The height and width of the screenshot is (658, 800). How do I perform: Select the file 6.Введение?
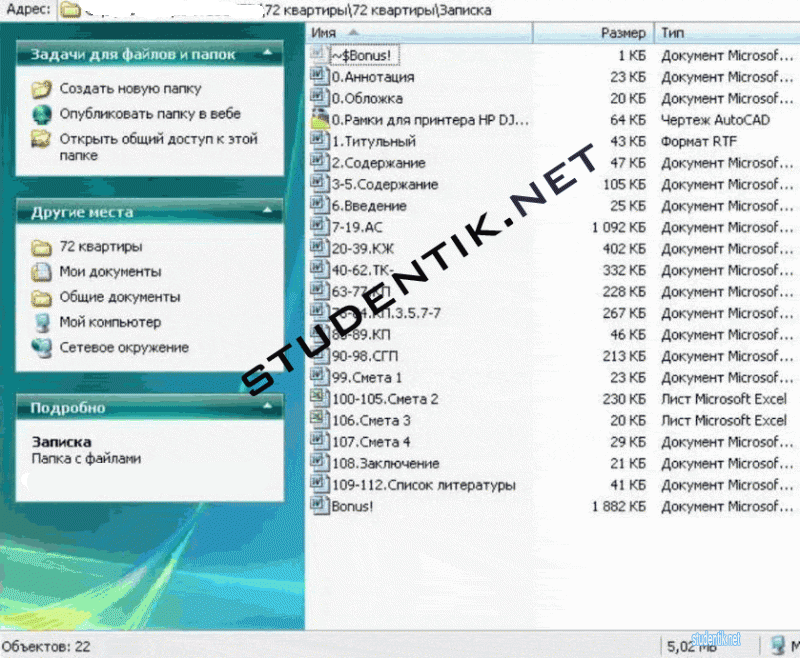tap(369, 206)
